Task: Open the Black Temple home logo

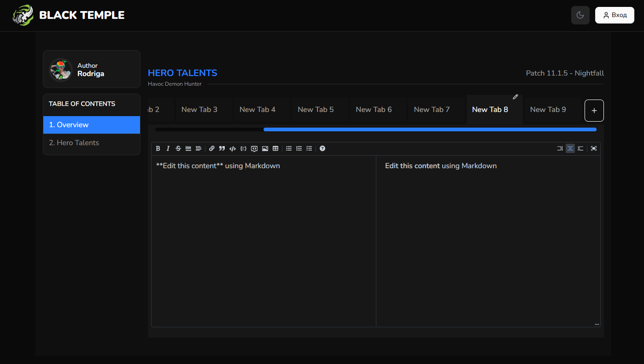Action: 23,15
